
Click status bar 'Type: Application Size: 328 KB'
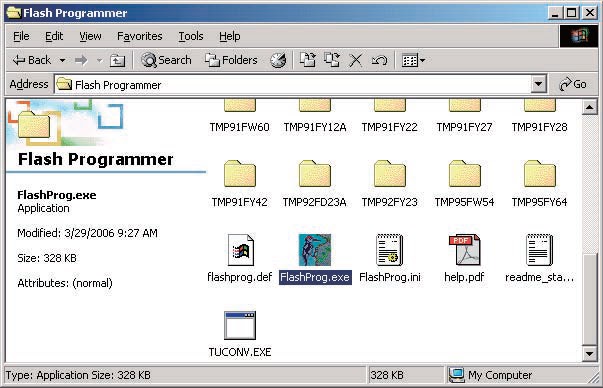78,375
